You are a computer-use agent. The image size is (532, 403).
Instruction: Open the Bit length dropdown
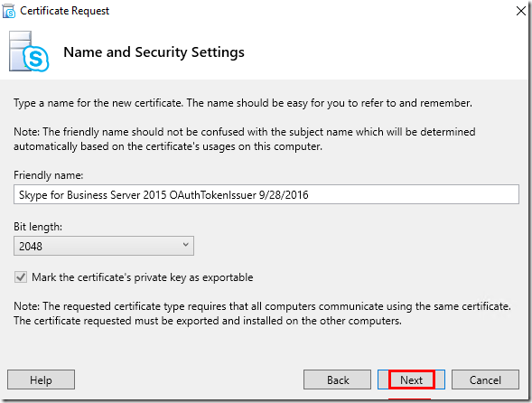click(x=104, y=246)
